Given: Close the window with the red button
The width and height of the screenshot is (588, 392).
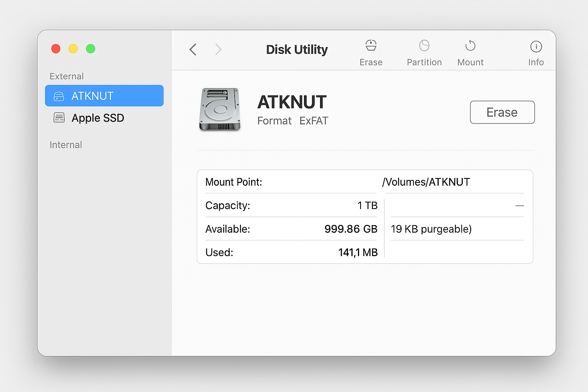Looking at the screenshot, I should click(56, 49).
